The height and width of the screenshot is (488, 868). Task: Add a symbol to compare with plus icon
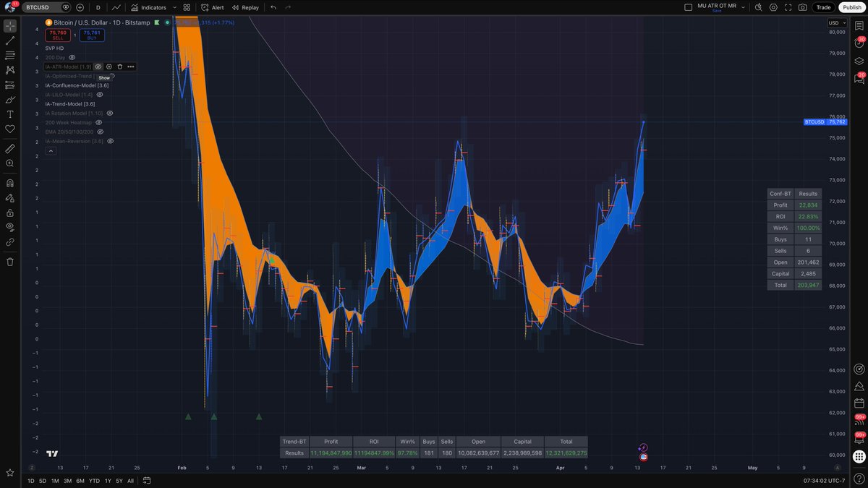point(80,7)
